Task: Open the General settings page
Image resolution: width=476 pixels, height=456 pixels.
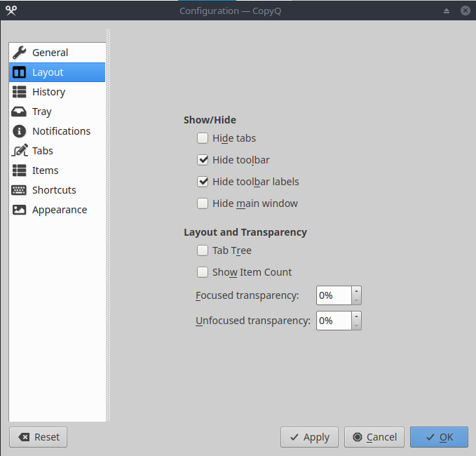Action: click(x=57, y=53)
